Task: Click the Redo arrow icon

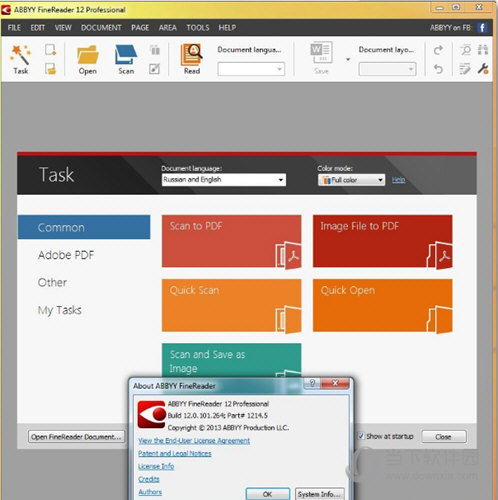Action: point(438,50)
